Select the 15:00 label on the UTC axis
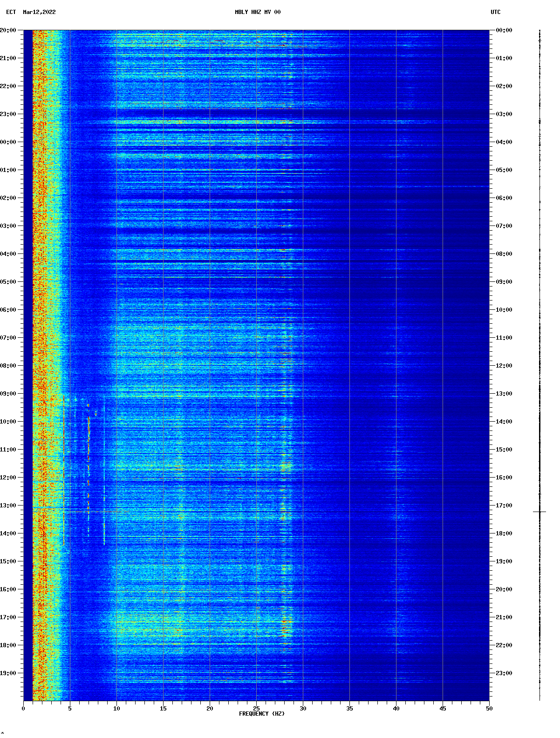This screenshot has width=560, height=738. pyautogui.click(x=504, y=450)
